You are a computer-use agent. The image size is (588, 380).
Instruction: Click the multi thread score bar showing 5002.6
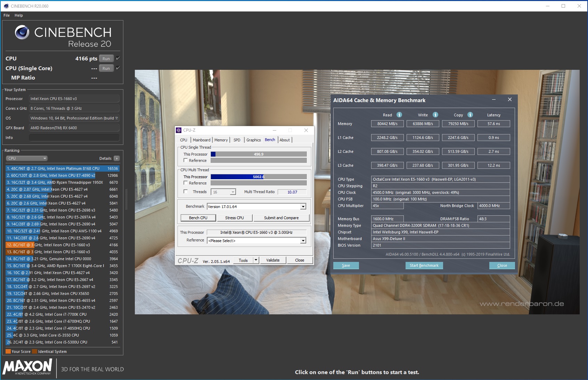click(x=259, y=177)
